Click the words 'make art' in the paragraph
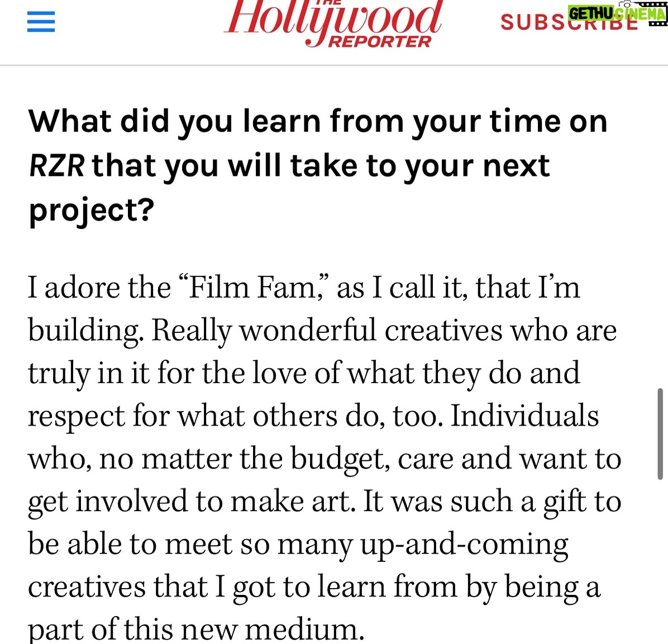 click(x=293, y=502)
